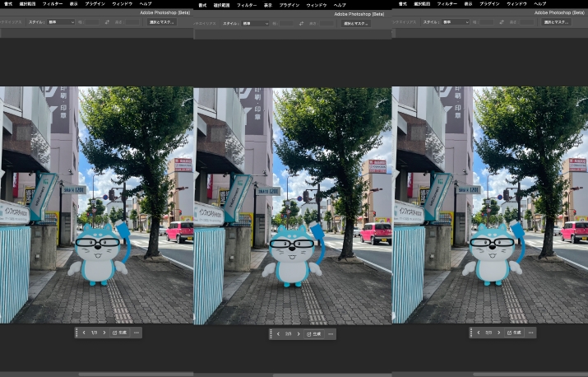
Task: Open プラグイン menu in 1/3 variation window
Action: click(95, 4)
